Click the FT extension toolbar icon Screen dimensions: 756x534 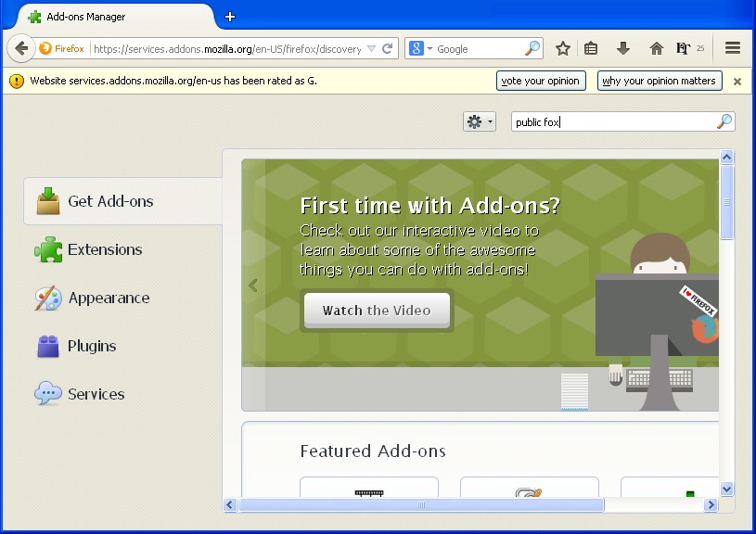[x=684, y=48]
